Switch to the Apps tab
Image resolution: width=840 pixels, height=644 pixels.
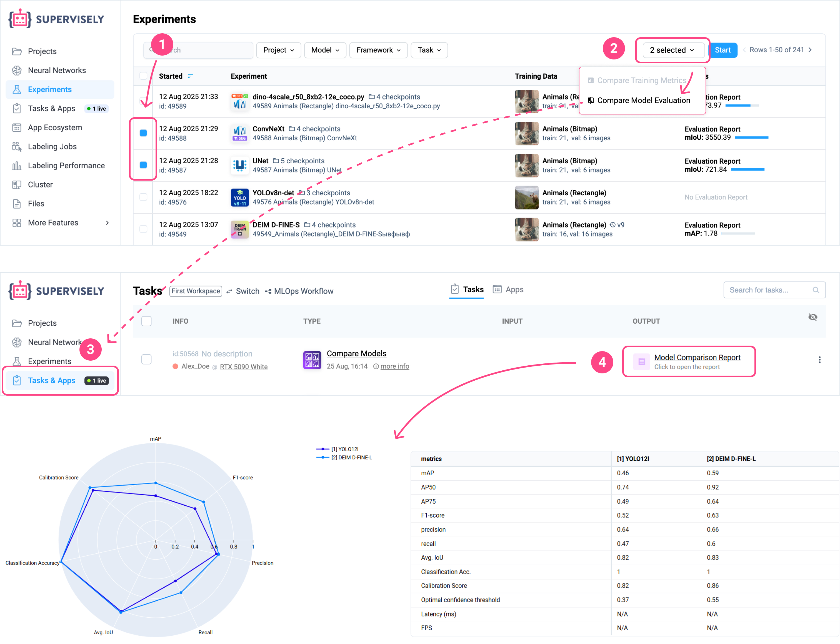pos(508,289)
